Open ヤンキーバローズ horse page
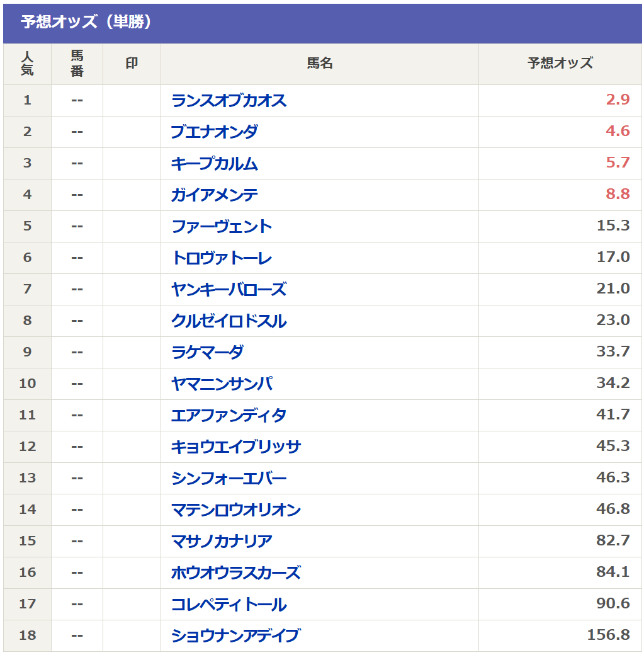Screen dimensions: 644x655 pos(229,290)
